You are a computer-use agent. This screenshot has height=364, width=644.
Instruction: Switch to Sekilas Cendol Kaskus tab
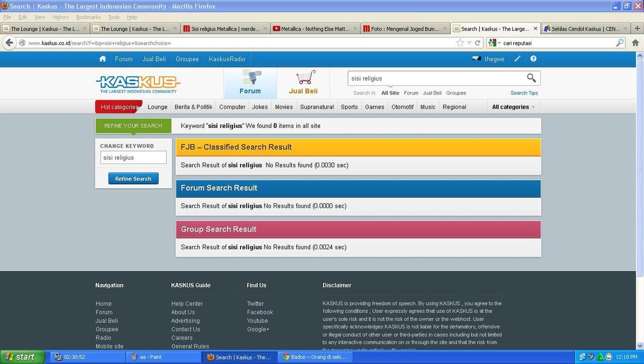585,29
